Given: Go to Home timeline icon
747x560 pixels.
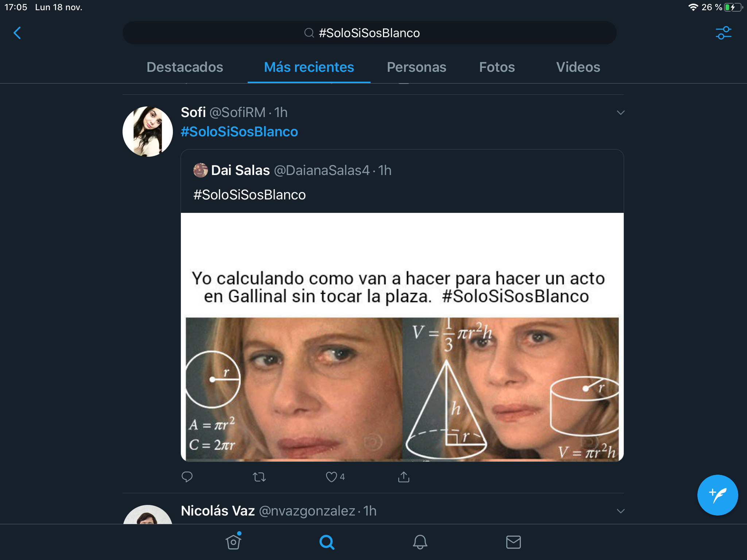Looking at the screenshot, I should click(x=233, y=542).
